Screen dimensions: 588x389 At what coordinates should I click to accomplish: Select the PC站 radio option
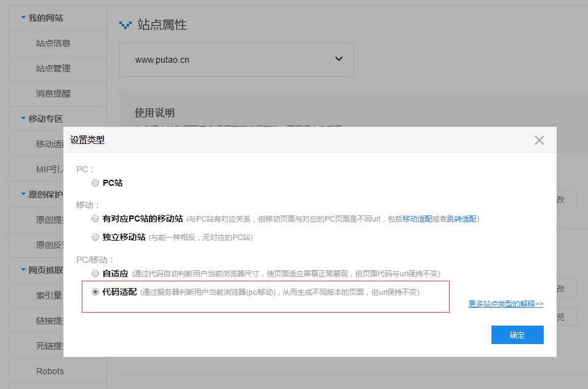[95, 183]
